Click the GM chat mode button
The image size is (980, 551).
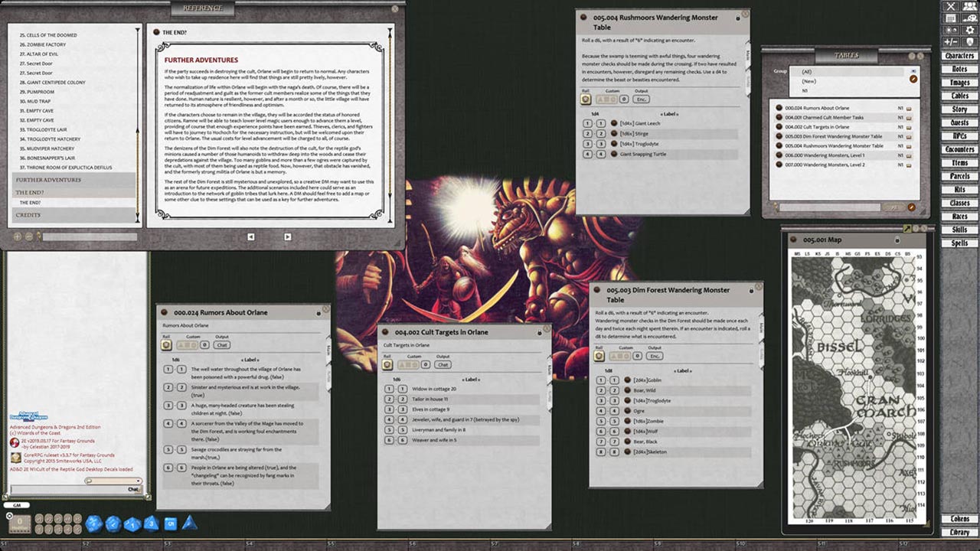[x=17, y=505]
